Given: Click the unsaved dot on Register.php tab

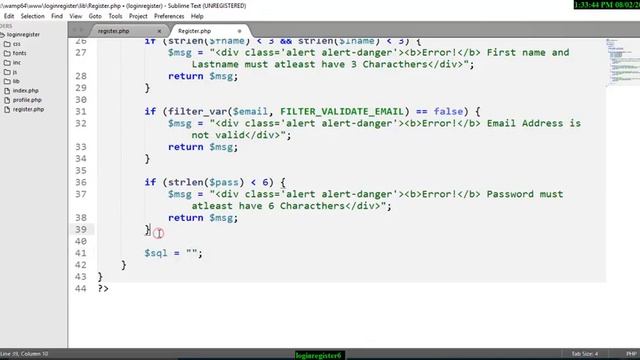Looking at the screenshot, I should (x=240, y=31).
